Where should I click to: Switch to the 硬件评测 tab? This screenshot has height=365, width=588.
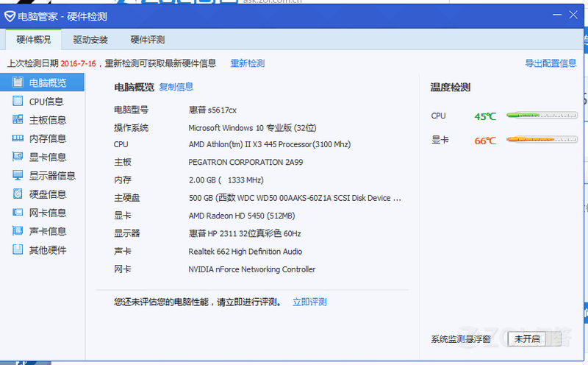[148, 40]
